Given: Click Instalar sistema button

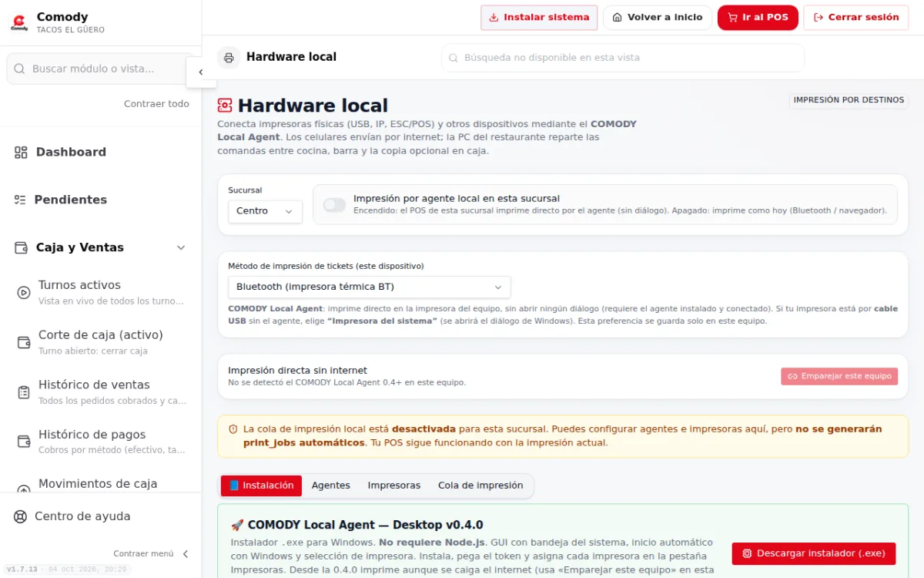Looking at the screenshot, I should (539, 17).
